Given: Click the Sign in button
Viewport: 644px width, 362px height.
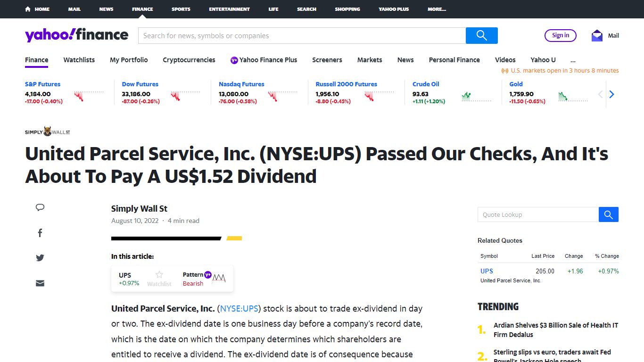Looking at the screenshot, I should tap(561, 35).
